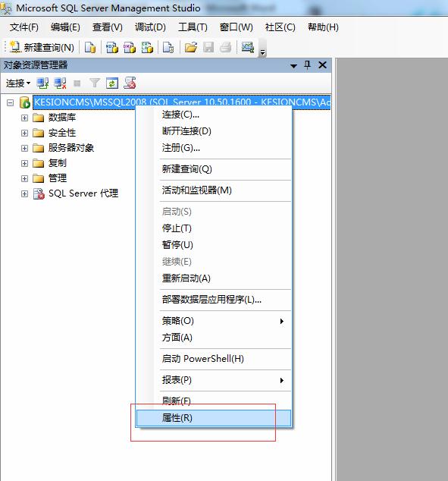Open the 报表(P) submenu
Screen dimensions: 448x481
pos(214,380)
